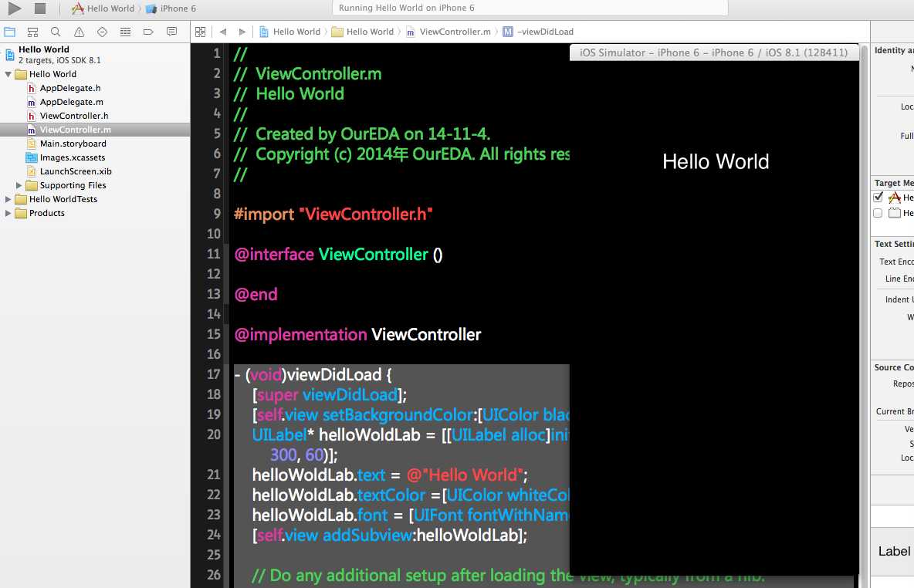Select ViewController.m in navigator
Screen dimensions: 914x588
(95, 130)
